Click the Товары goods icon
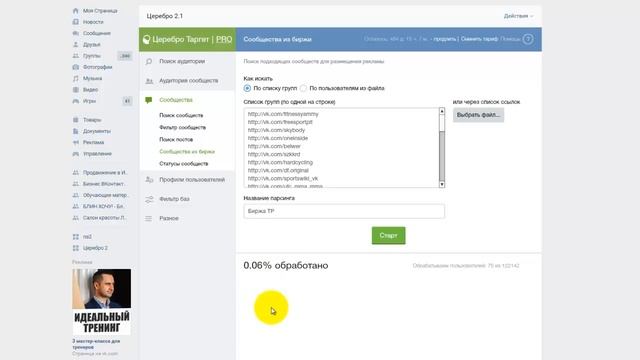The height and width of the screenshot is (360, 640). tap(76, 120)
